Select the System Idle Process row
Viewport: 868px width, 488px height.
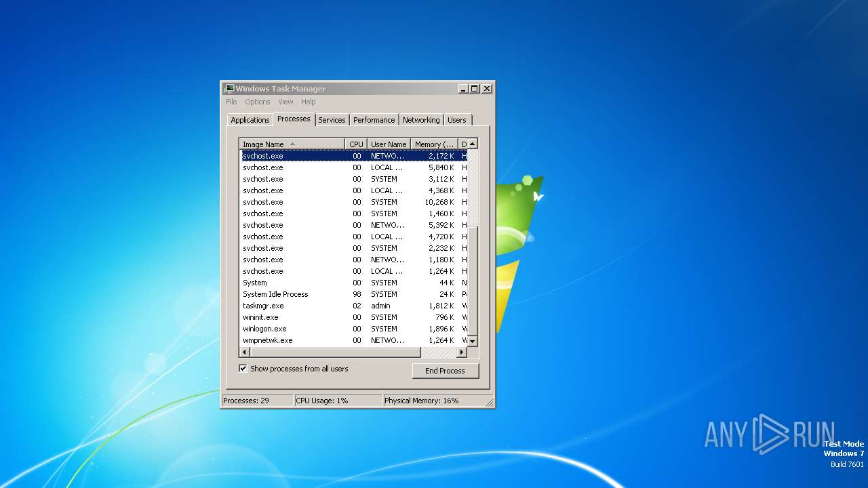[353, 294]
